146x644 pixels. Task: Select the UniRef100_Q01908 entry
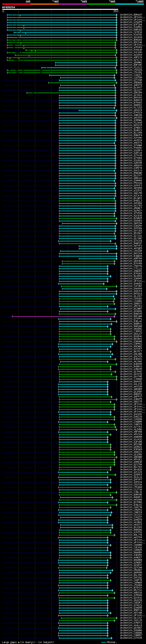131,37
